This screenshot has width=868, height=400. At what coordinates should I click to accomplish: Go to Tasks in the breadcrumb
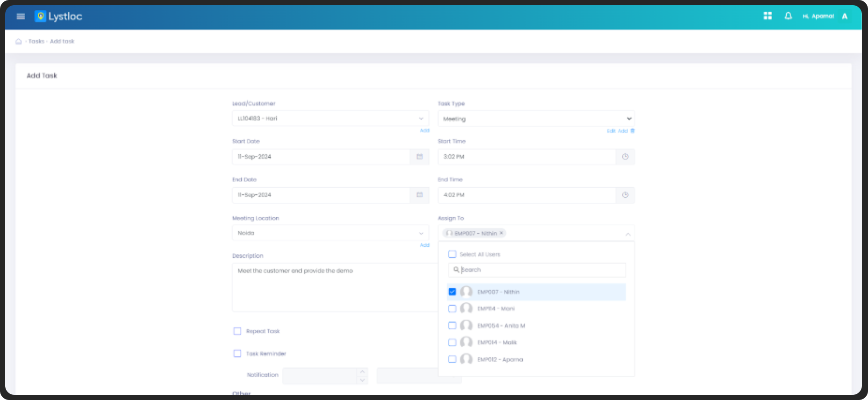36,42
